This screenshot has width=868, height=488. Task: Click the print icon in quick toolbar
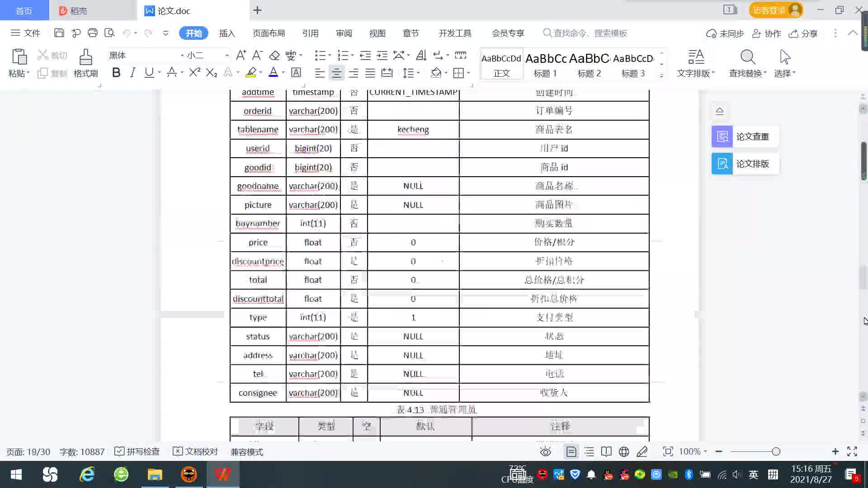tap(93, 33)
